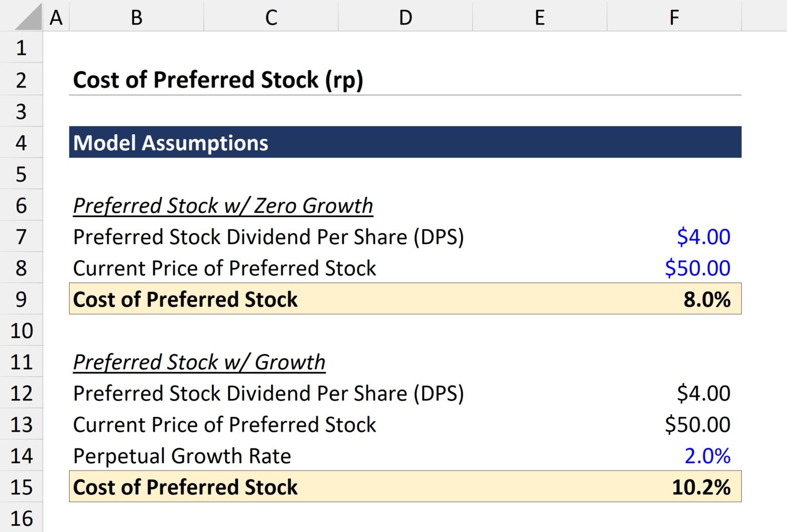This screenshot has height=532, width=787.
Task: Select row header 2
Action: click(x=21, y=80)
